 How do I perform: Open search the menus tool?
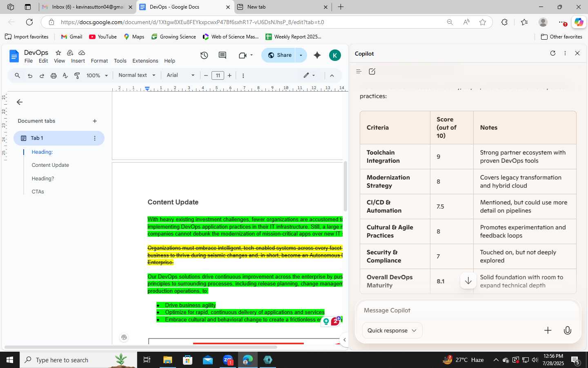pos(17,76)
